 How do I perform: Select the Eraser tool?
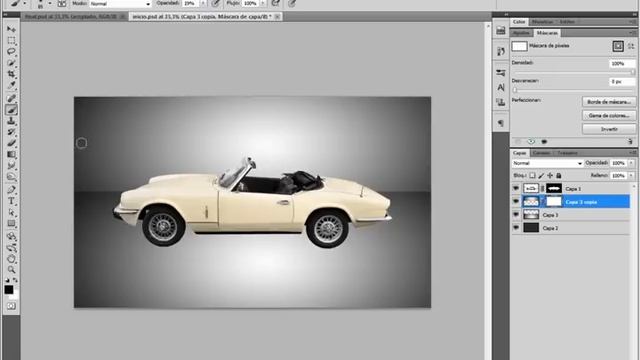tap(11, 143)
